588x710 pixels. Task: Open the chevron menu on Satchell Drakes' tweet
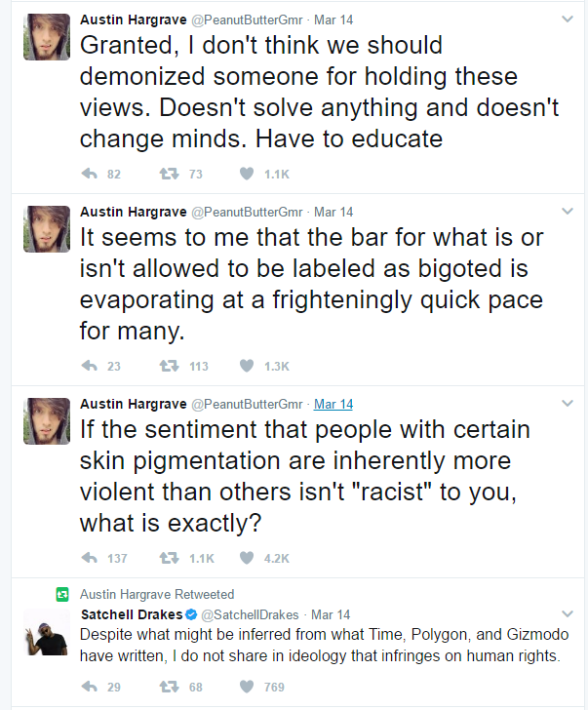(x=568, y=613)
